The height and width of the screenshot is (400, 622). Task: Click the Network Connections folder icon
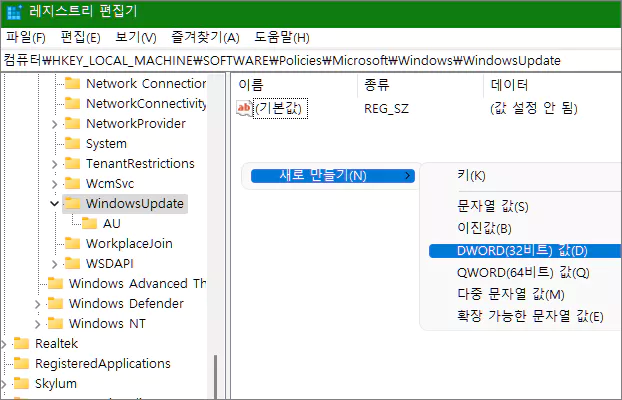tap(73, 83)
